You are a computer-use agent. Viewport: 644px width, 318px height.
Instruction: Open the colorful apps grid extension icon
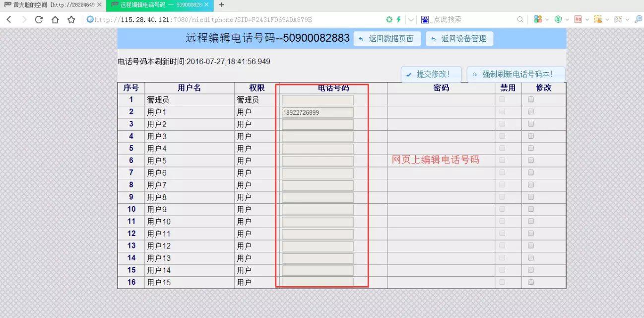538,19
